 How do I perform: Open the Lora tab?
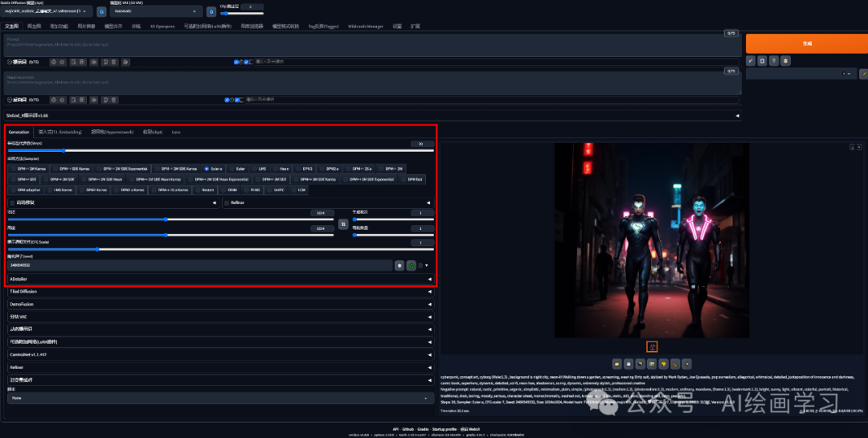[175, 133]
